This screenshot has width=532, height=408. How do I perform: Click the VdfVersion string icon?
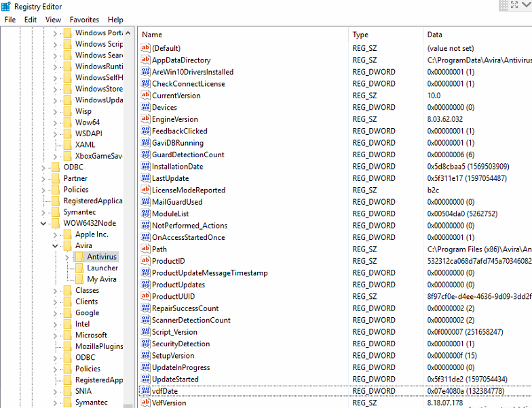point(145,403)
